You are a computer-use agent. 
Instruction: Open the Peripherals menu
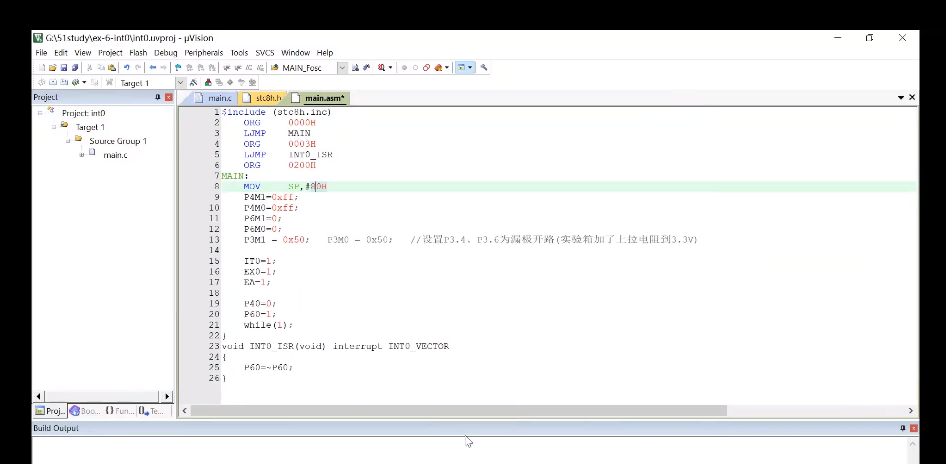(203, 52)
